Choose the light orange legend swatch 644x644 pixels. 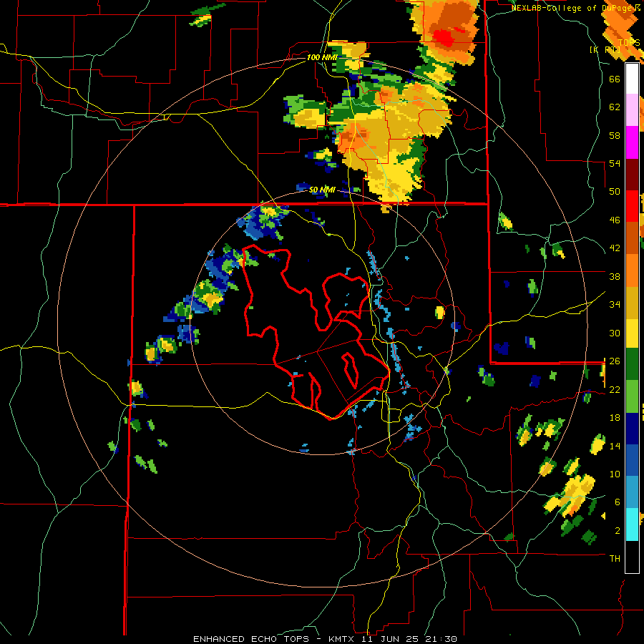coord(632,270)
